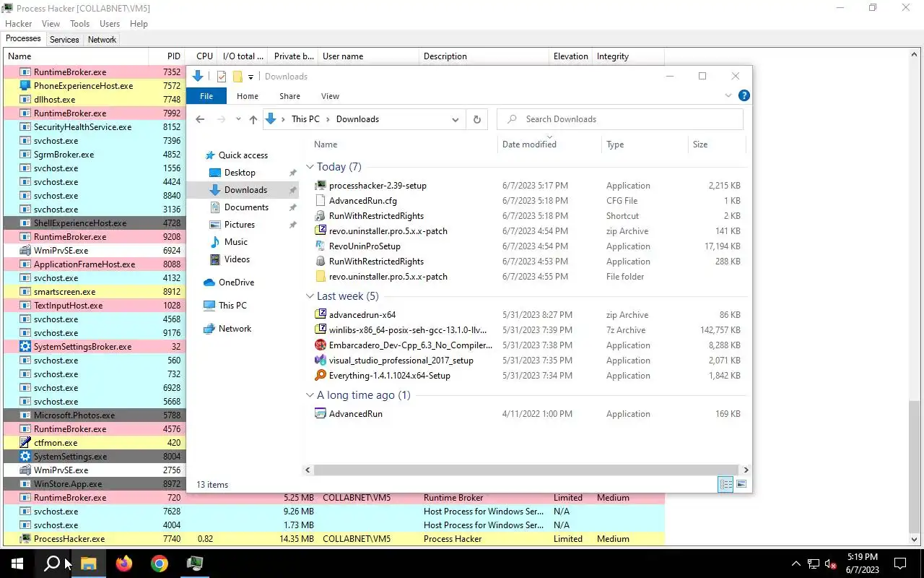The image size is (924, 578).
Task: Open Explorer Help question mark icon
Action: (744, 95)
